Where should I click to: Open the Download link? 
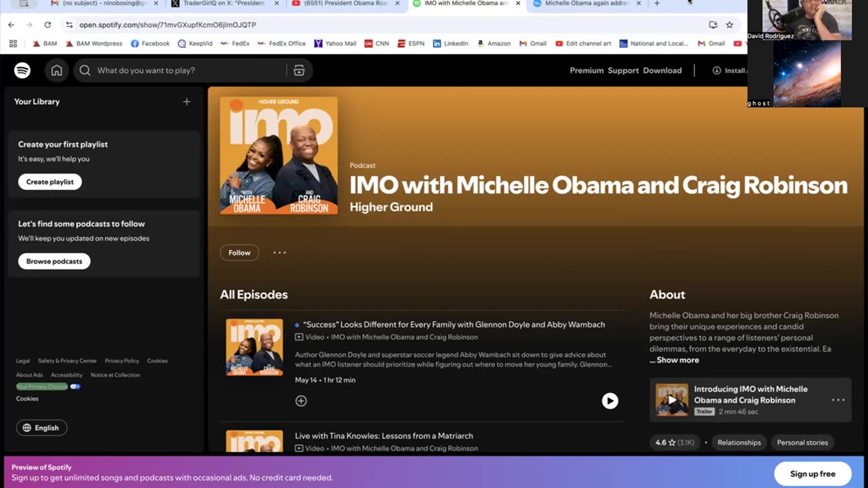[x=663, y=70]
